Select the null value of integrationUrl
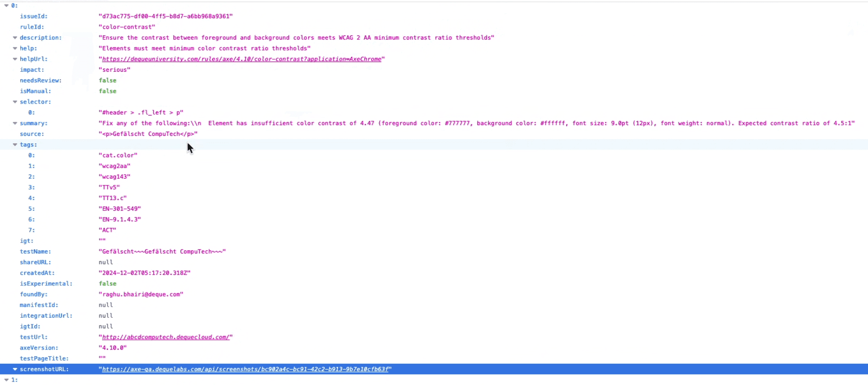The image size is (868, 385). tap(106, 316)
